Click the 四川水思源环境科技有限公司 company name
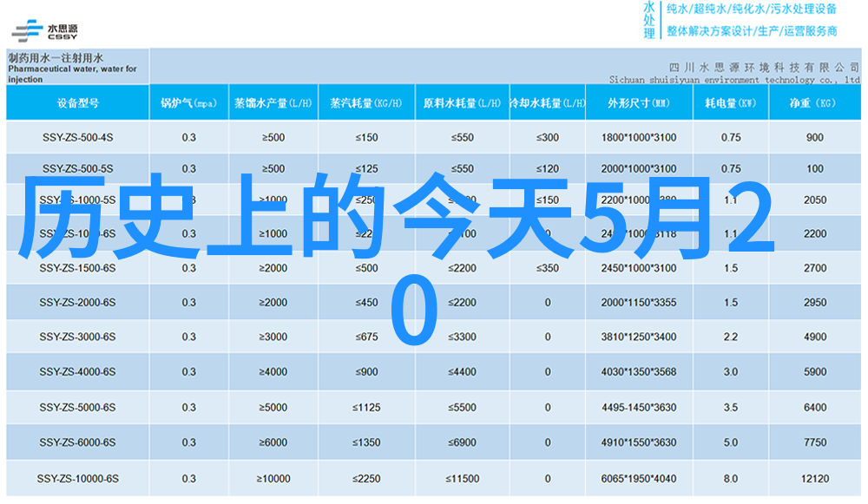The width and height of the screenshot is (868, 504). 762,66
